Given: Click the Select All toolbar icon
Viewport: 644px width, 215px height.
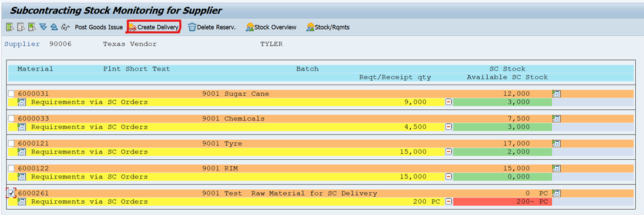Looking at the screenshot, I should point(10,28).
